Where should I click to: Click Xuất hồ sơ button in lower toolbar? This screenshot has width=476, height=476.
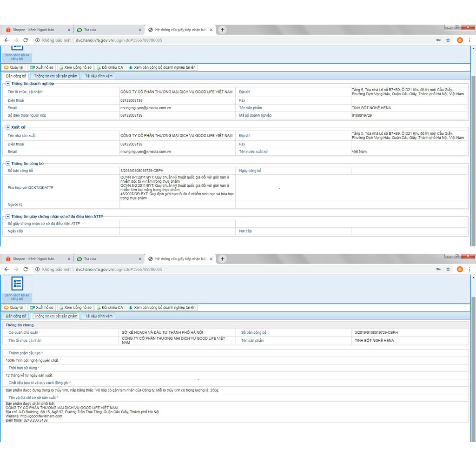pyautogui.click(x=42, y=307)
